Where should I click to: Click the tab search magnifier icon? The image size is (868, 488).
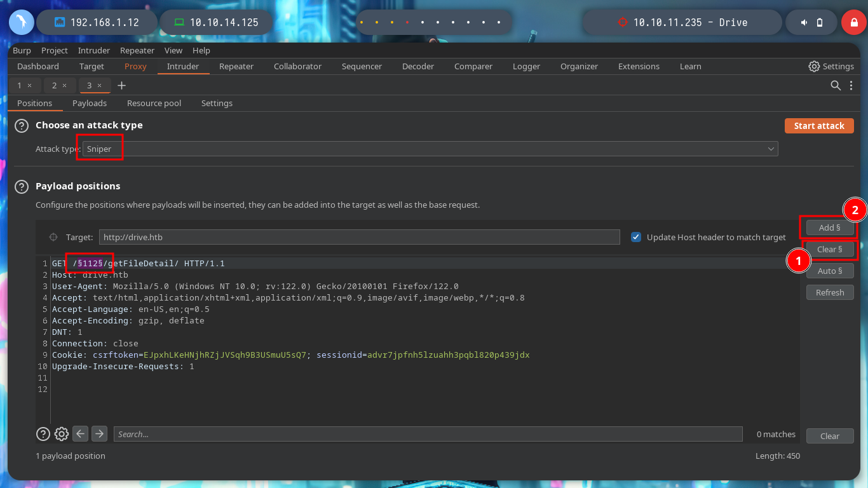click(x=836, y=85)
